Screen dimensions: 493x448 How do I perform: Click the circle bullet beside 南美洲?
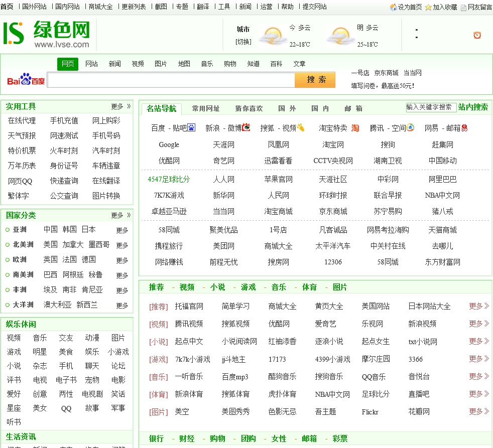pos(8,275)
